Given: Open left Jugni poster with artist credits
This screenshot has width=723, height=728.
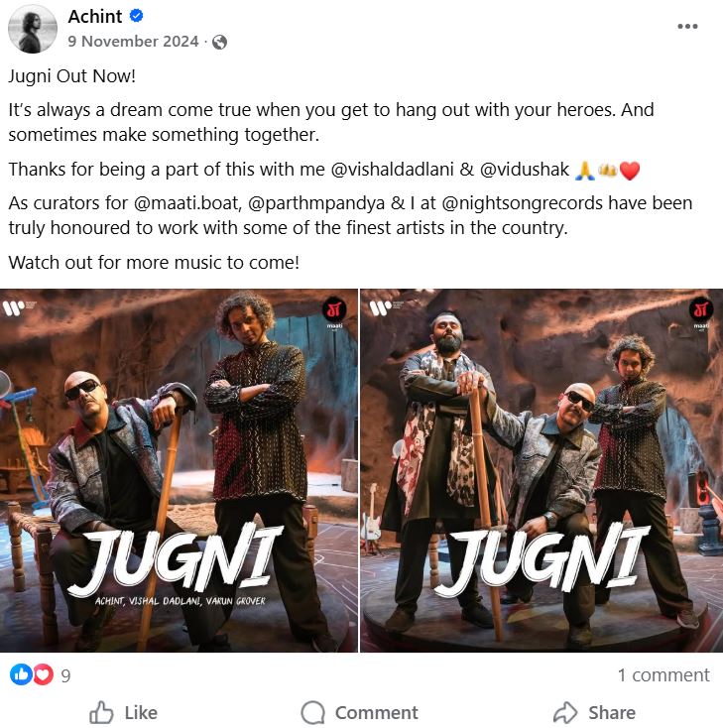Looking at the screenshot, I should pyautogui.click(x=179, y=470).
